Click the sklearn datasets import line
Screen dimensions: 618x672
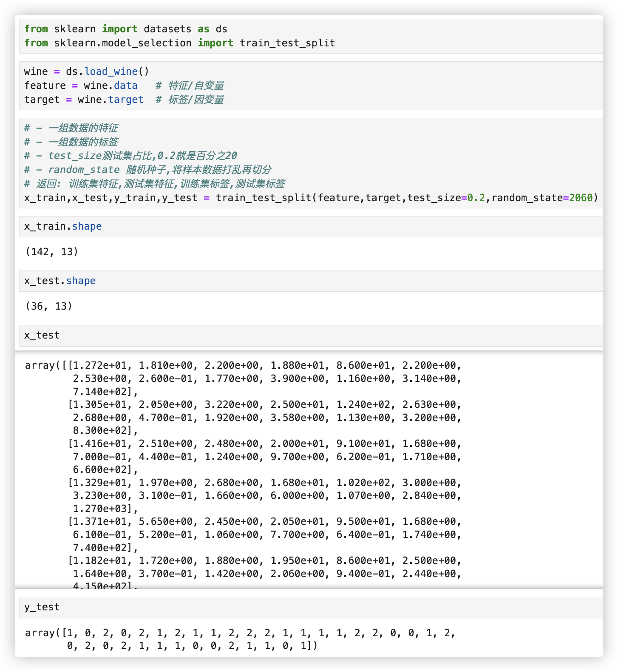125,29
